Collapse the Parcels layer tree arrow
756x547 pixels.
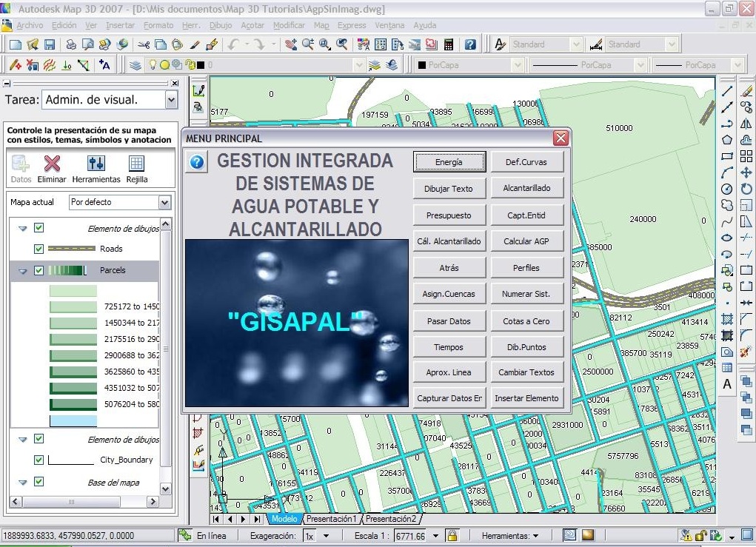tap(23, 271)
